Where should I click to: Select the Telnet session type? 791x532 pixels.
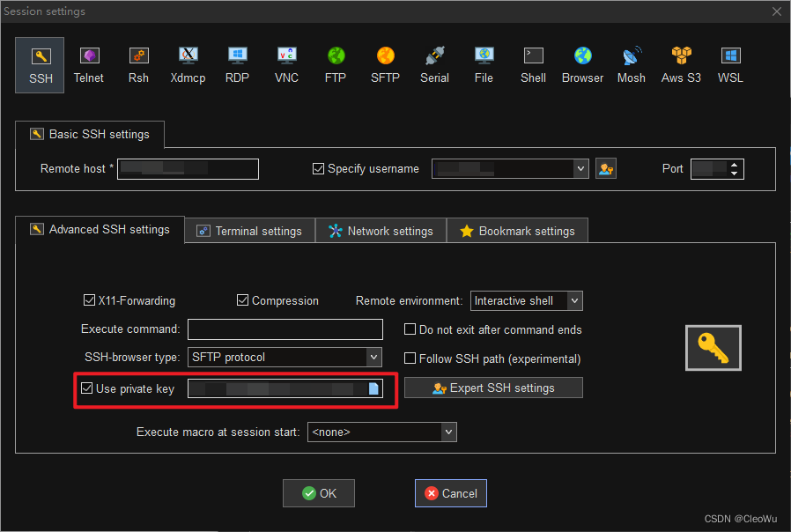click(88, 65)
